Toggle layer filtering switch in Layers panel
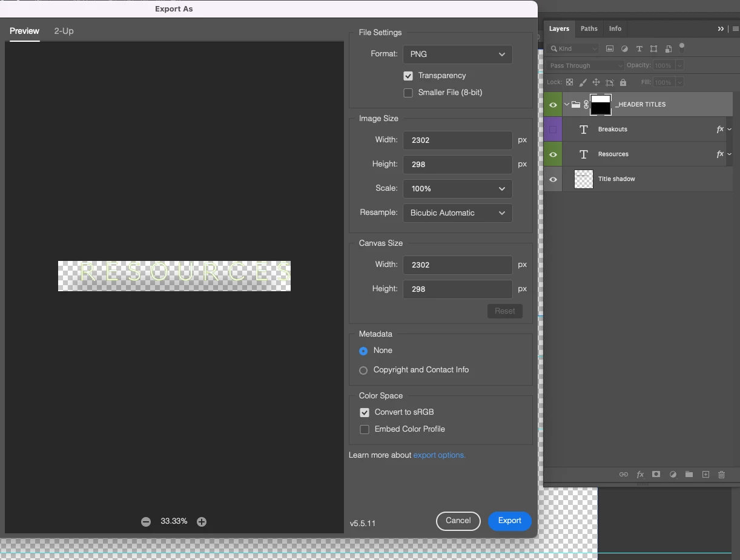This screenshot has height=560, width=740. pos(682,47)
